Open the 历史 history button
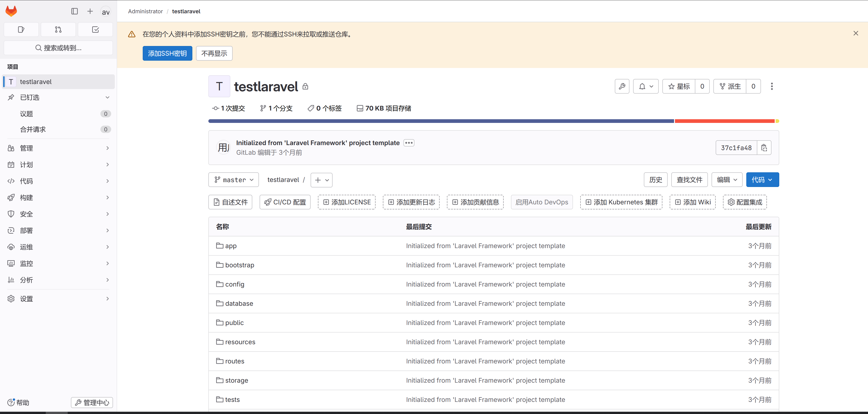Image resolution: width=868 pixels, height=414 pixels. point(655,180)
